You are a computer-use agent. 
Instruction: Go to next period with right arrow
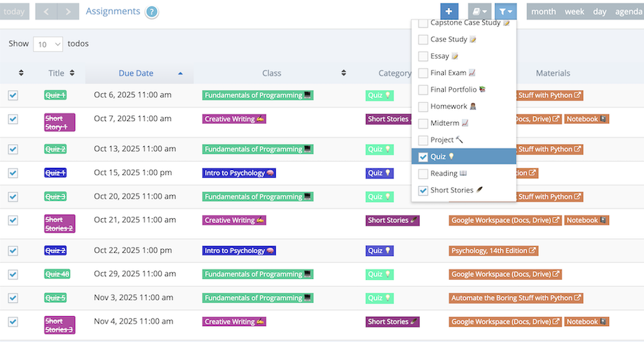click(68, 11)
